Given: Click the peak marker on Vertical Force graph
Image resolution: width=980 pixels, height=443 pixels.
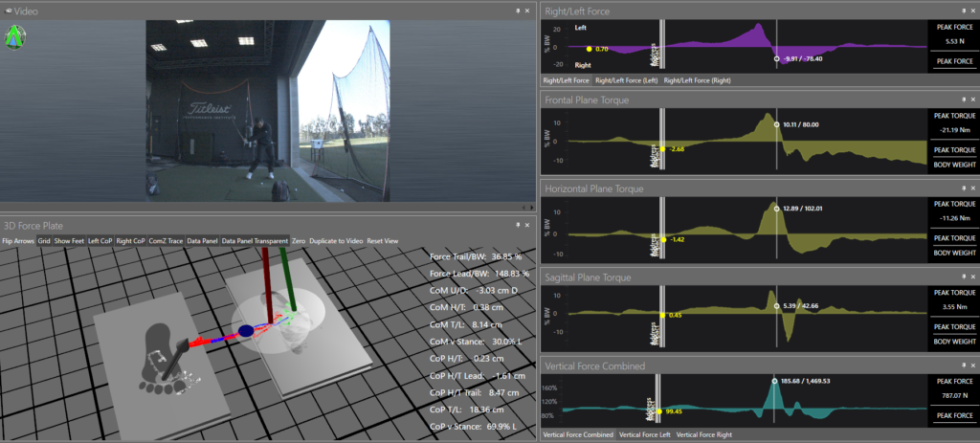Looking at the screenshot, I should point(775,381).
